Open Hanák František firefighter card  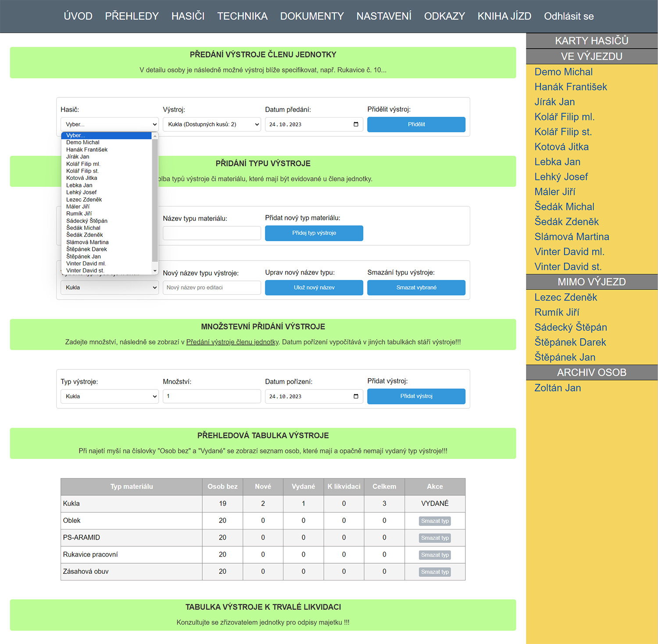(570, 87)
